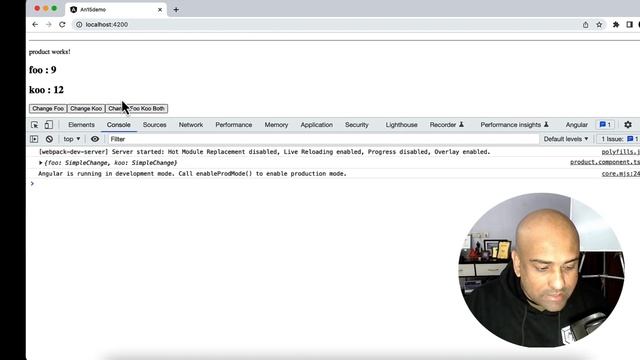Close the An15demo tab
This screenshot has width=640, height=360.
tap(160, 9)
